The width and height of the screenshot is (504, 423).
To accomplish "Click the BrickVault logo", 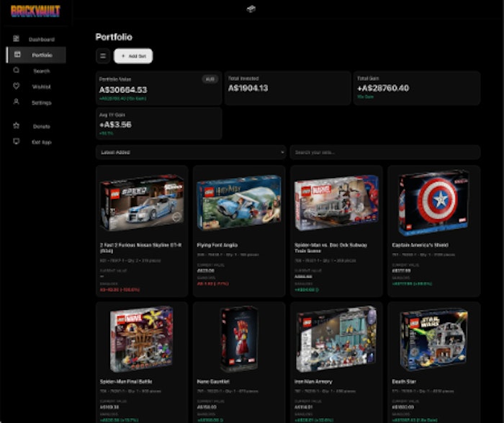I will click(x=35, y=11).
